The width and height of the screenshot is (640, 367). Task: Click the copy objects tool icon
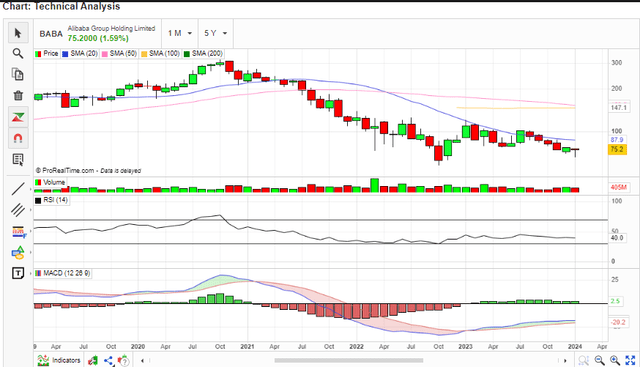[18, 74]
